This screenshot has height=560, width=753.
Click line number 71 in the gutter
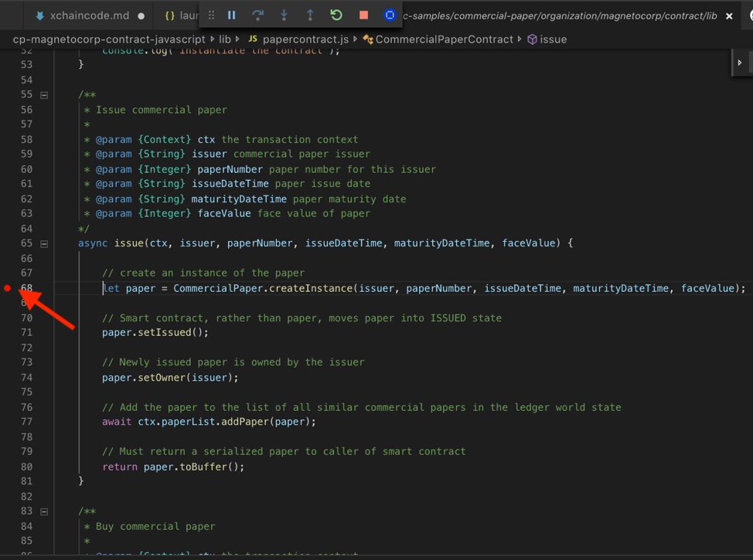(x=26, y=332)
